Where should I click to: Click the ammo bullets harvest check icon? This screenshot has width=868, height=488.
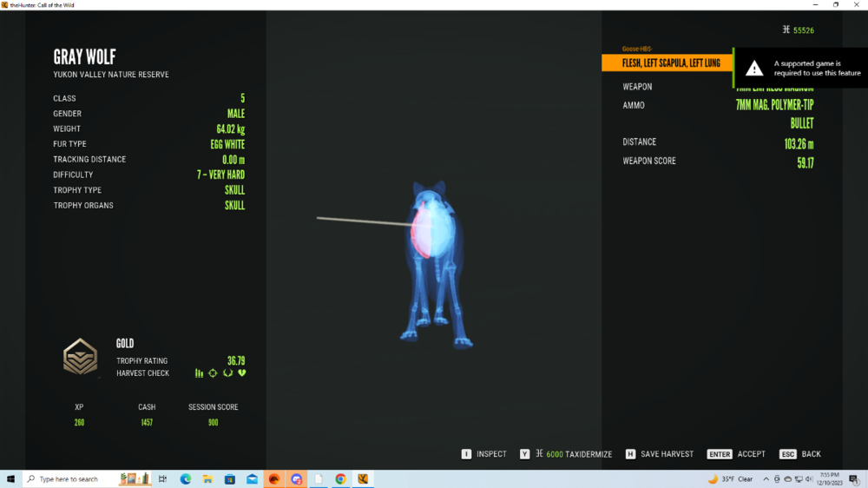click(x=199, y=373)
